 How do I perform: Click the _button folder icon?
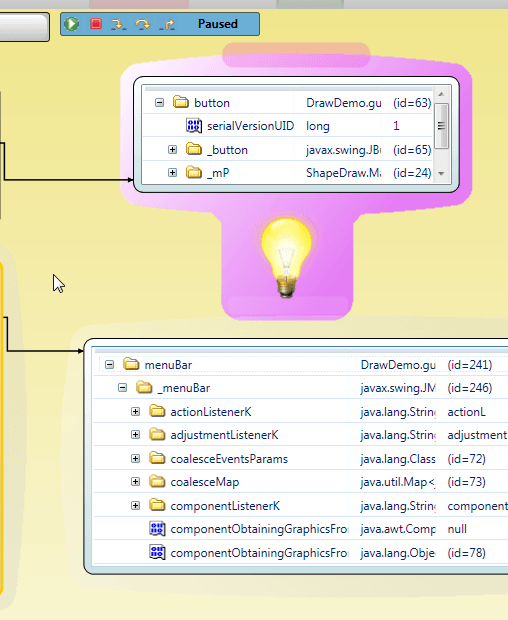pos(194,149)
